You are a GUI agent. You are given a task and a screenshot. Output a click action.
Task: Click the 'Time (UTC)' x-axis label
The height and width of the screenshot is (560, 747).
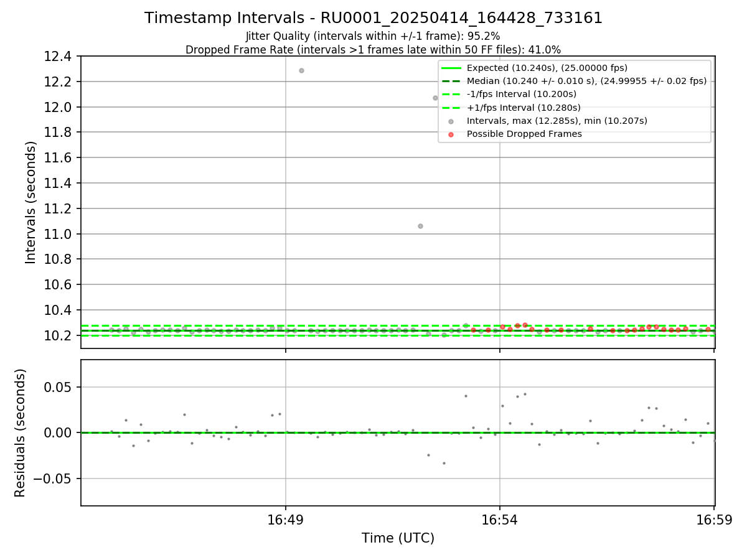[398, 538]
